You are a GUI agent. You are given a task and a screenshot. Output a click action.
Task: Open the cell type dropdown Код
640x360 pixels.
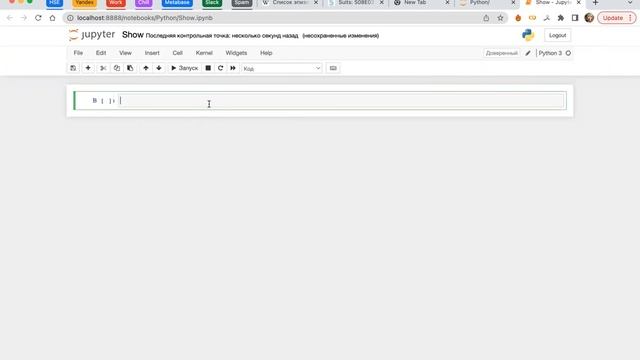coord(282,69)
